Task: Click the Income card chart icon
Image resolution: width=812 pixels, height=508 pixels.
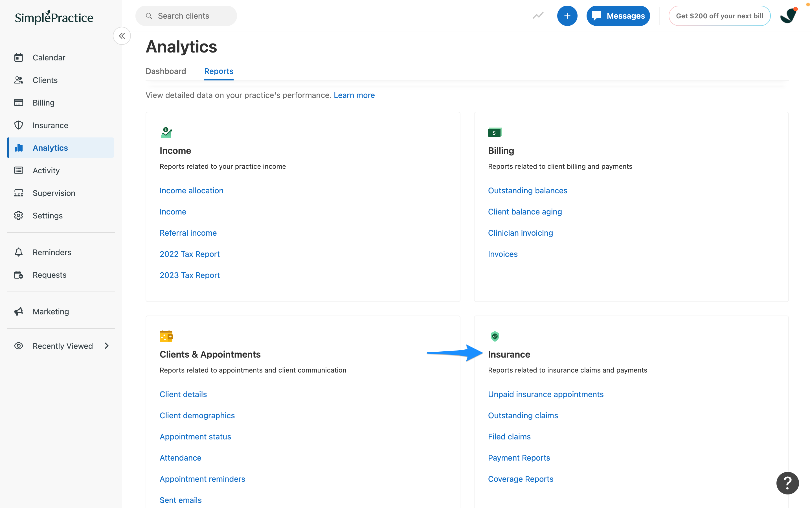Action: 166,132
